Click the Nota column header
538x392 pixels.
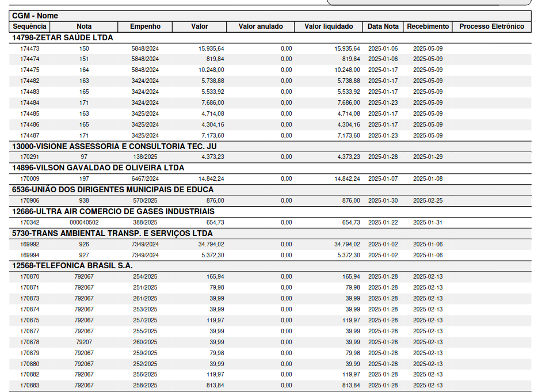pos(84,26)
